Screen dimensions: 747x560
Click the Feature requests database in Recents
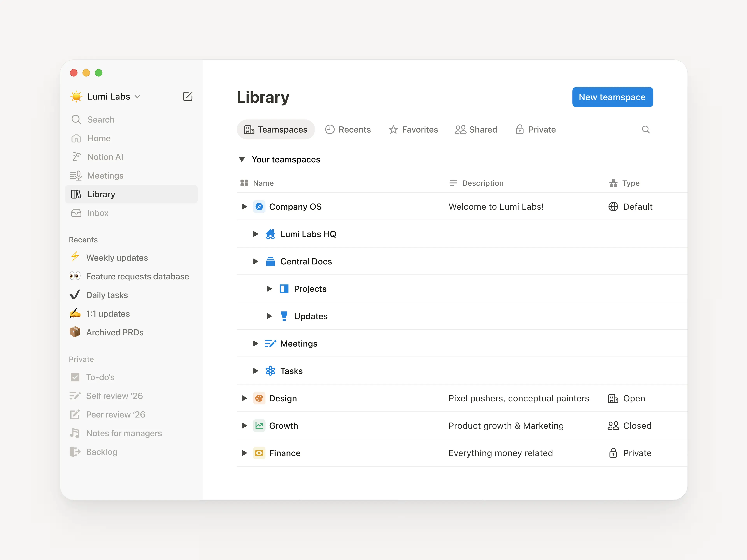(138, 276)
